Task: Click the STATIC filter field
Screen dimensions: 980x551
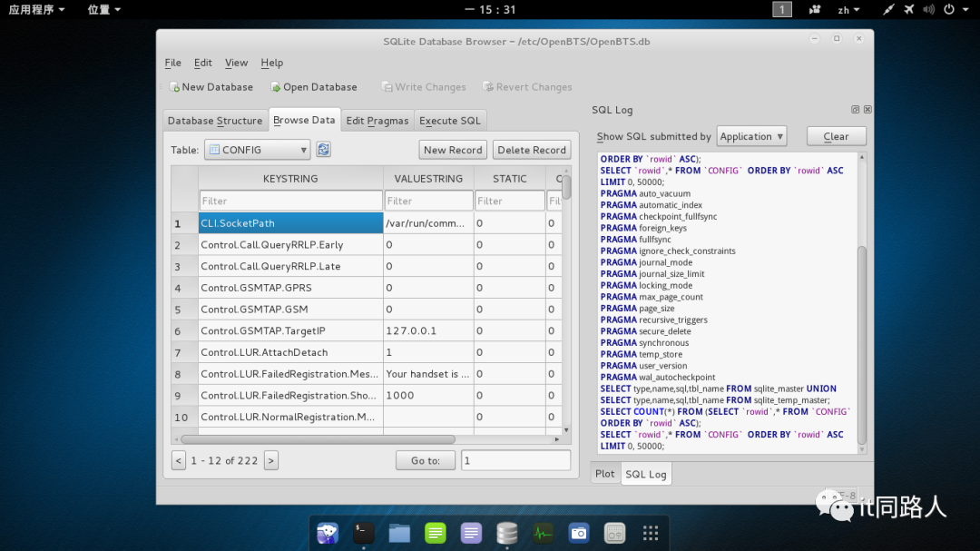Action: pyautogui.click(x=510, y=201)
